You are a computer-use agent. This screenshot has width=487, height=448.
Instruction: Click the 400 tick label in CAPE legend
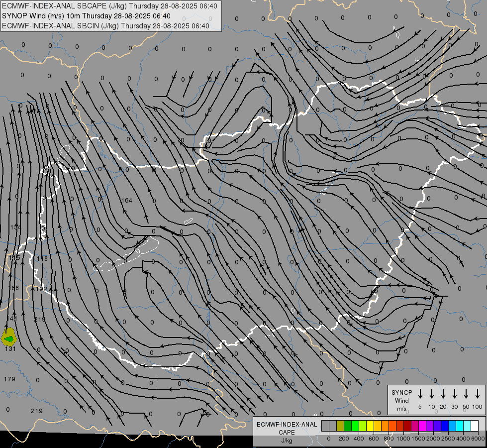tap(359, 439)
